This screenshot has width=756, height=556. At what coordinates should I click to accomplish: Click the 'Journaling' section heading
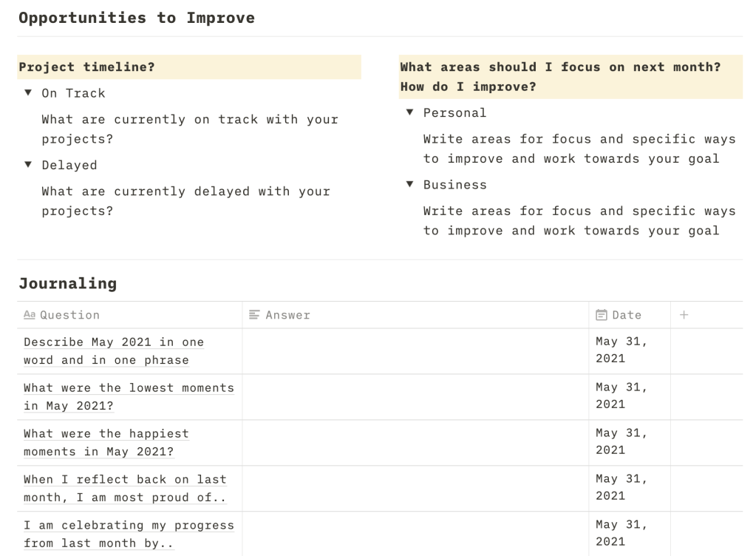click(67, 283)
